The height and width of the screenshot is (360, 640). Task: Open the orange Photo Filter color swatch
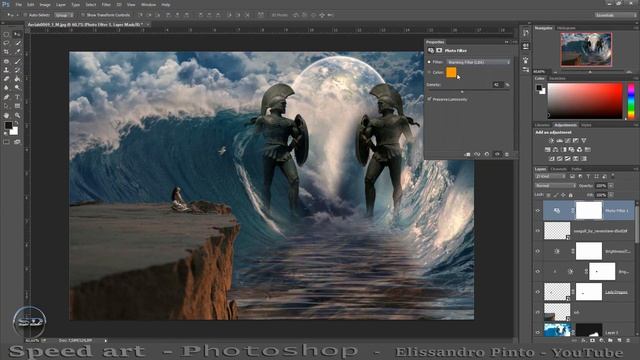coord(451,72)
